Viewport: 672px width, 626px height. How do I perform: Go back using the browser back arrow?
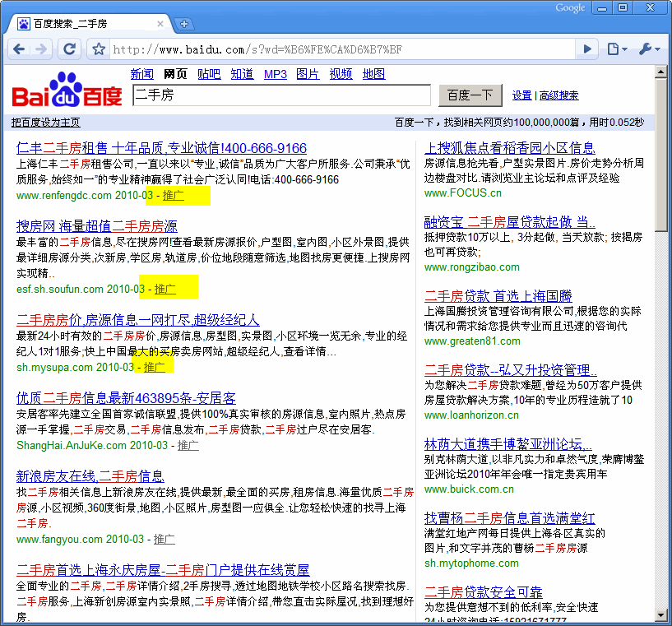[19, 49]
